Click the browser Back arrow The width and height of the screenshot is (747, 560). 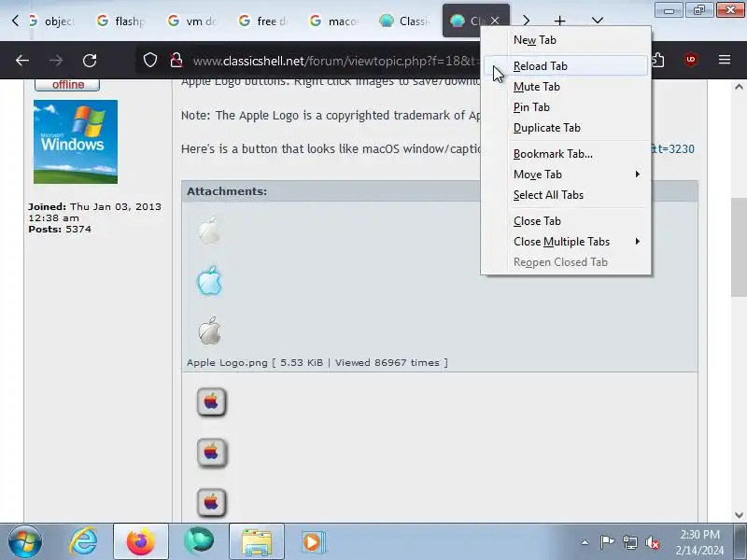[22, 61]
